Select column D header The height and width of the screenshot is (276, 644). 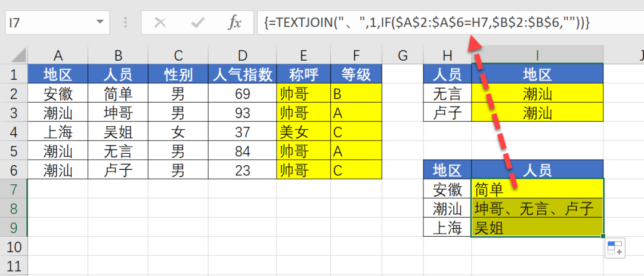[242, 55]
